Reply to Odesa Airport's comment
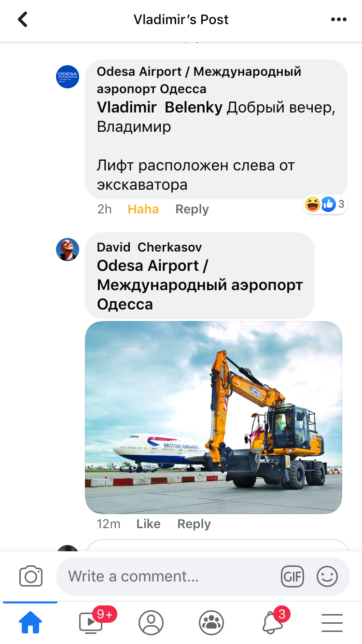Screen dimensions: 362x644 point(192,209)
